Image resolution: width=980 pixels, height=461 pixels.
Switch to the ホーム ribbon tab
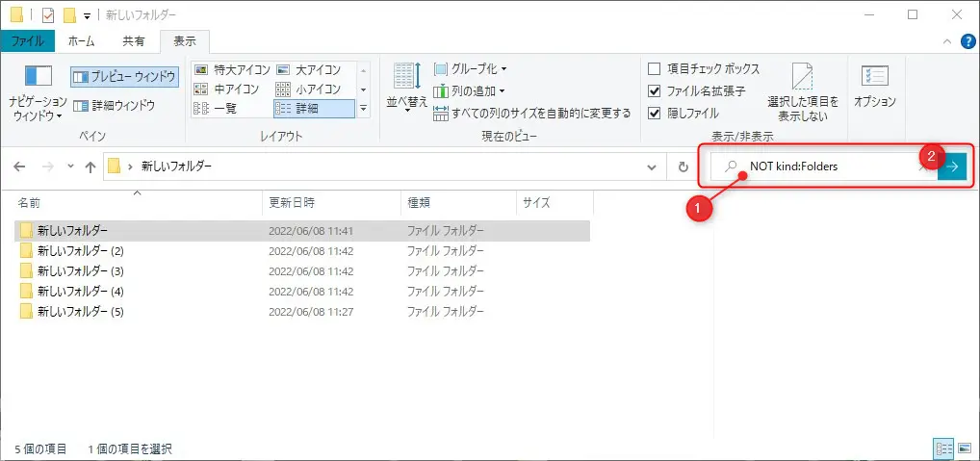tap(81, 41)
